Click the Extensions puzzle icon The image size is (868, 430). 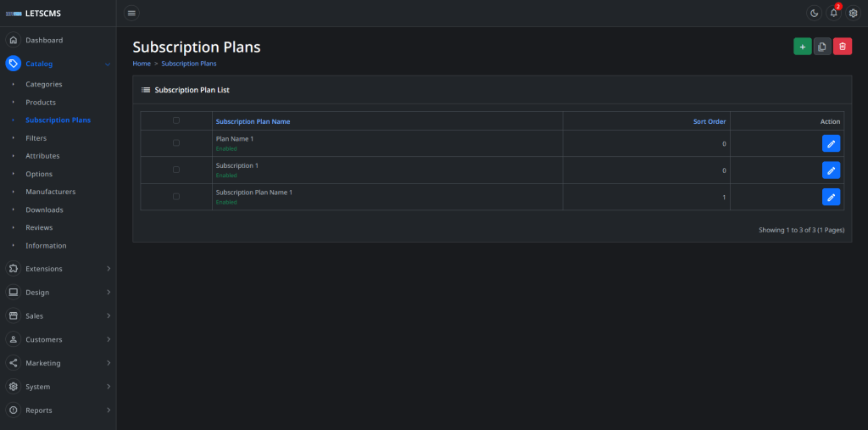coord(14,269)
